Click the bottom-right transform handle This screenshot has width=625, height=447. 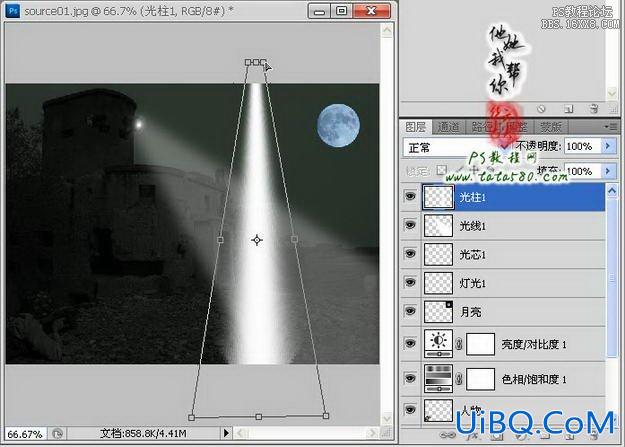(x=326, y=416)
